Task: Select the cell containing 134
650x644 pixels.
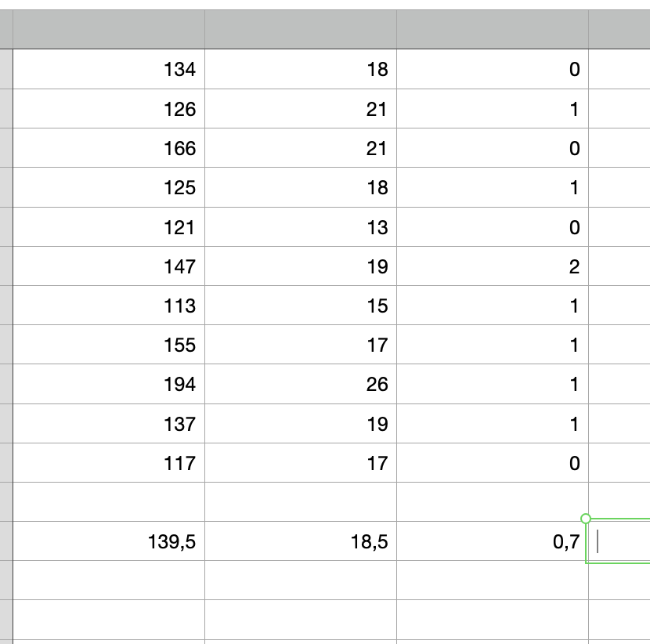Action: tap(109, 69)
